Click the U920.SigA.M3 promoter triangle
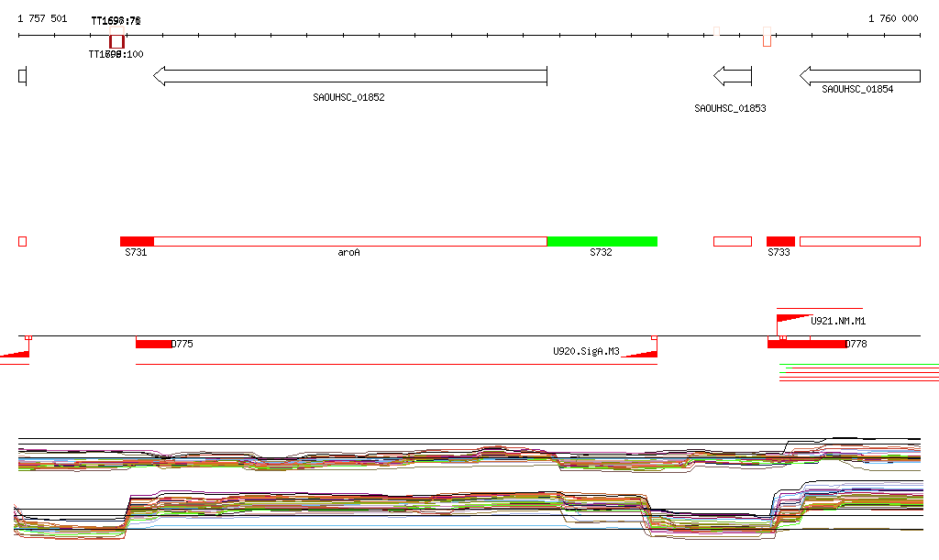The image size is (939, 560). click(642, 352)
